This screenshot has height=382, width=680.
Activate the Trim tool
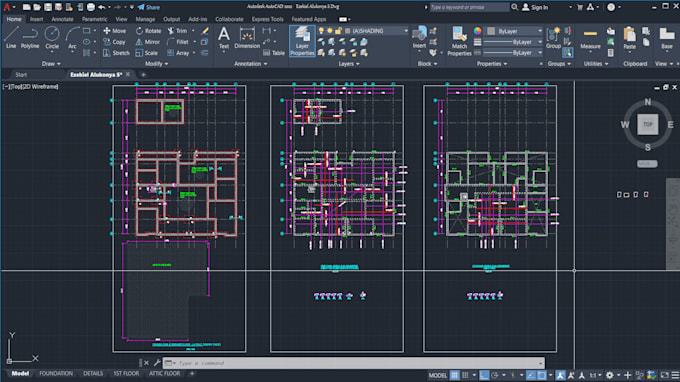coord(177,31)
